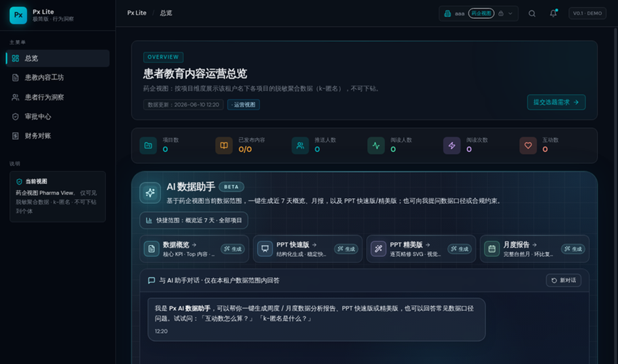Expand the tenant selector dropdown chevron
Viewport: 618px width, 364px height.
click(x=510, y=13)
